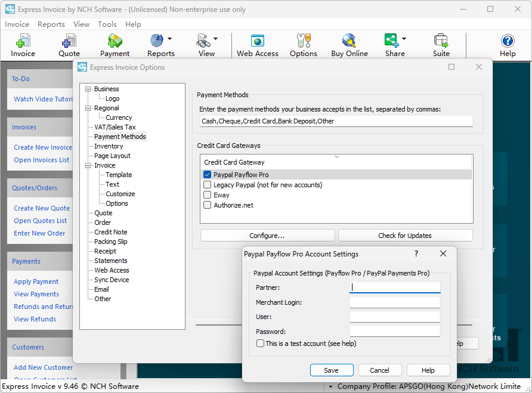Viewport: 532px width, 393px height.
Task: Tick the Authorize.net gateway checkbox
Action: [x=208, y=205]
